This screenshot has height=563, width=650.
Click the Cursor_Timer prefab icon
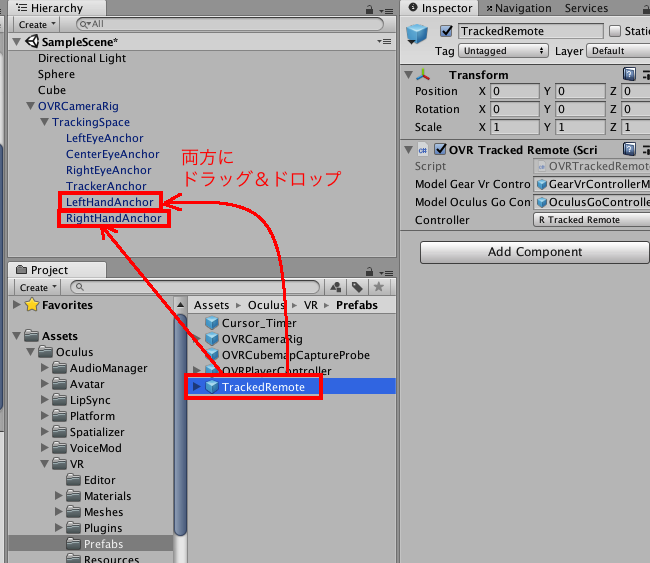[x=212, y=323]
